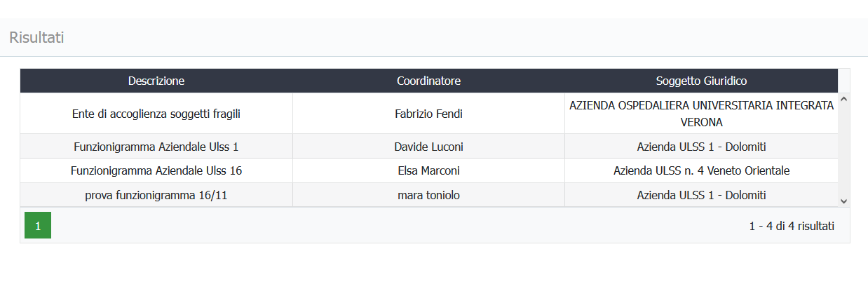Select the prova funzionigramma 16/11 row

pos(429,195)
